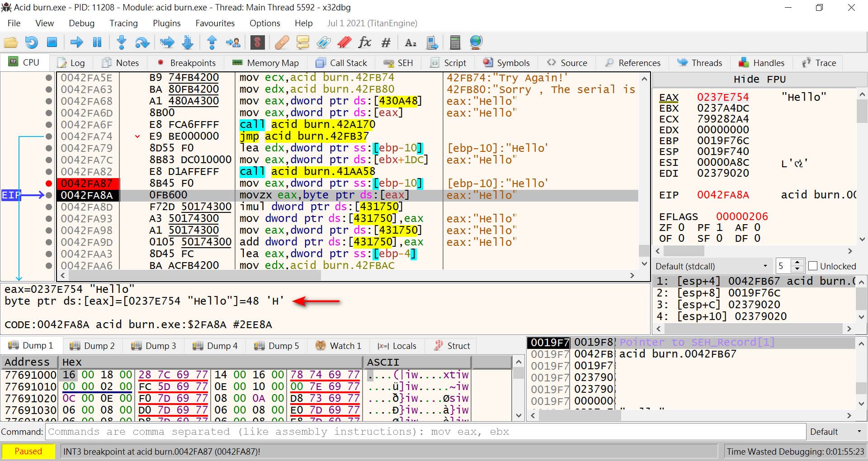This screenshot has width=868, height=461.
Task: Toggle breakpoint dot at address 0042FA5E
Action: (x=48, y=78)
